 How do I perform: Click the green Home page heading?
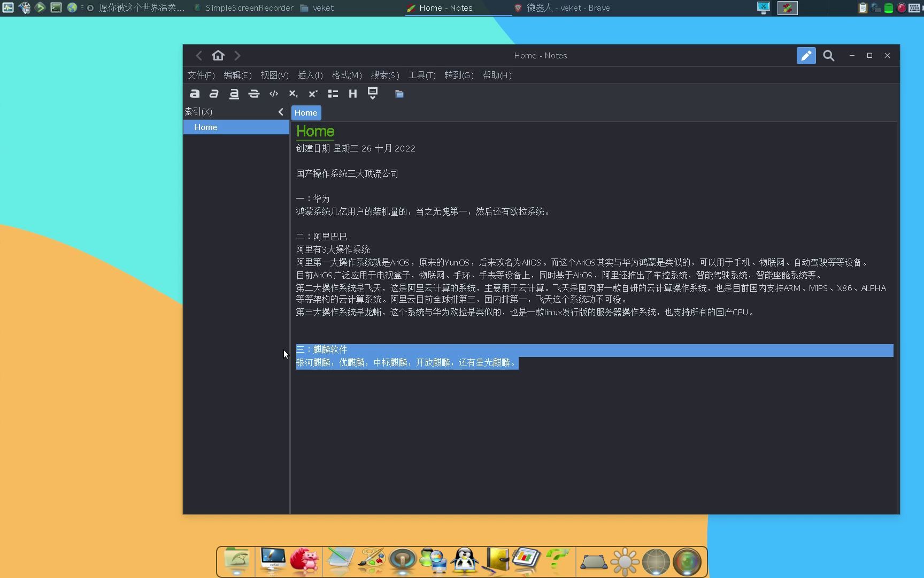[x=315, y=132]
